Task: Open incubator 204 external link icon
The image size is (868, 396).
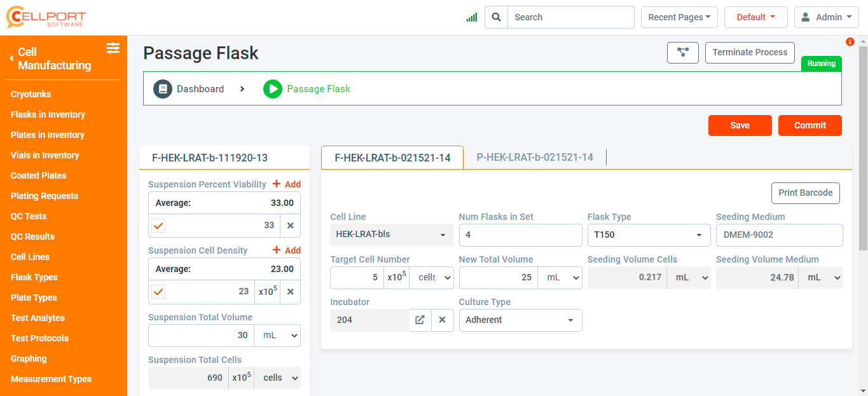Action: tap(420, 320)
